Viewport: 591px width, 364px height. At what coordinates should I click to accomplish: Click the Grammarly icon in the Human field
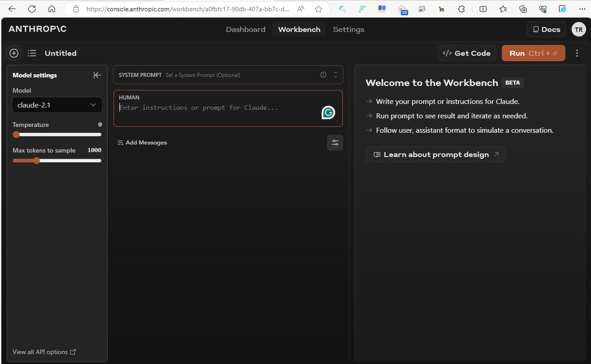click(x=328, y=112)
